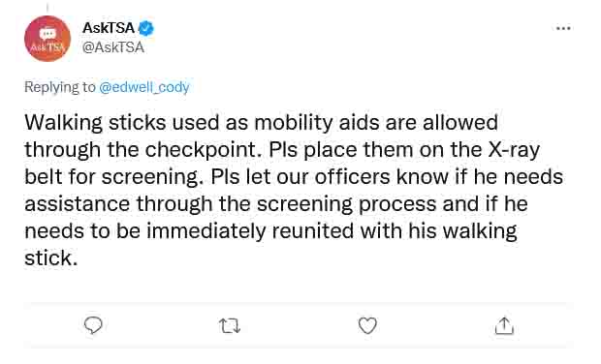601x364 pixels.
Task: Click the tweet body text to open it
Action: [x=294, y=191]
